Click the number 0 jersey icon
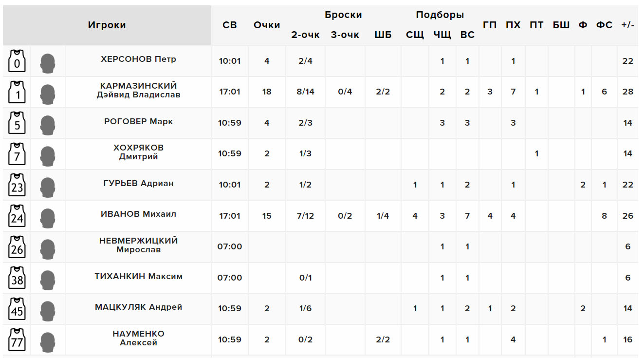Image resolution: width=644 pixels, height=358 pixels. (x=17, y=61)
